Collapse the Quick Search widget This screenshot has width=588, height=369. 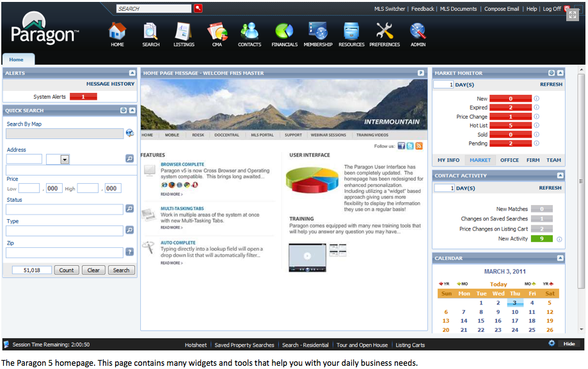(132, 110)
